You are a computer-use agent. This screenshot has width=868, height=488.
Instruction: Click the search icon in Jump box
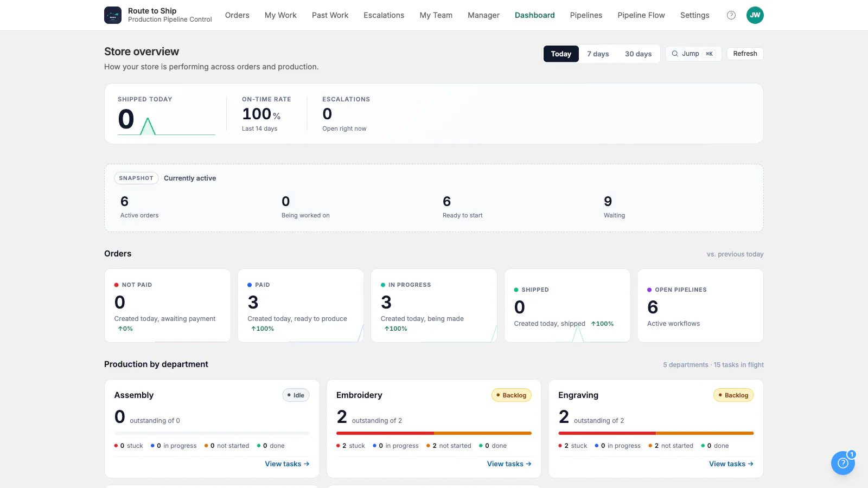point(675,54)
